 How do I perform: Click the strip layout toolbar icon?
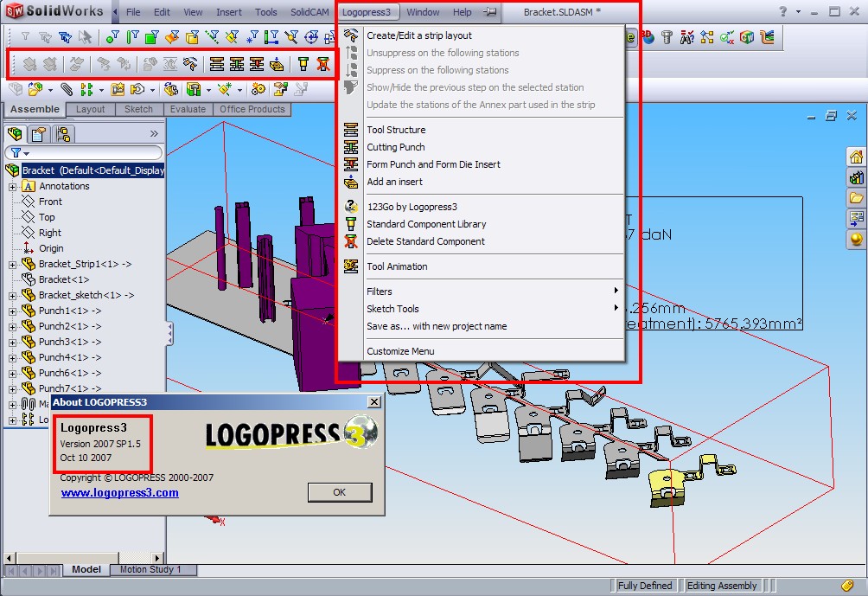click(190, 64)
